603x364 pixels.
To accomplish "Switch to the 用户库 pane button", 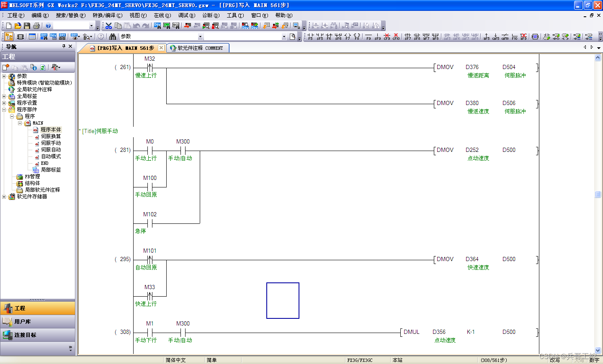I will (x=38, y=321).
